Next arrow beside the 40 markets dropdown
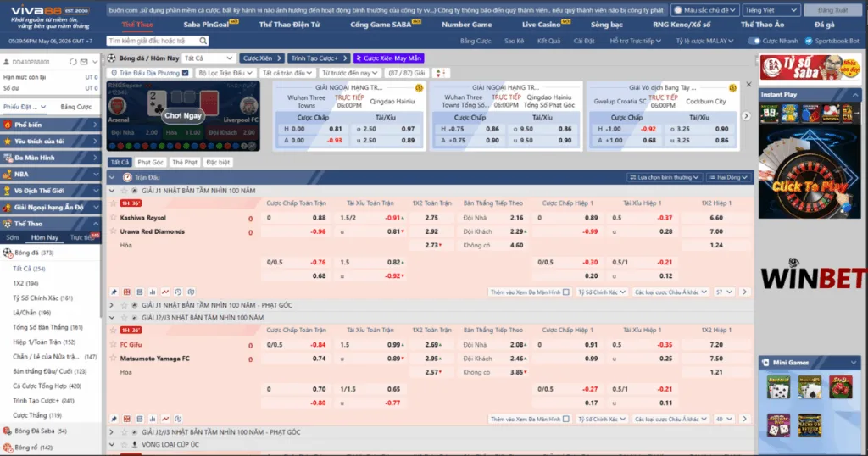The height and width of the screenshot is (456, 868). point(744,419)
